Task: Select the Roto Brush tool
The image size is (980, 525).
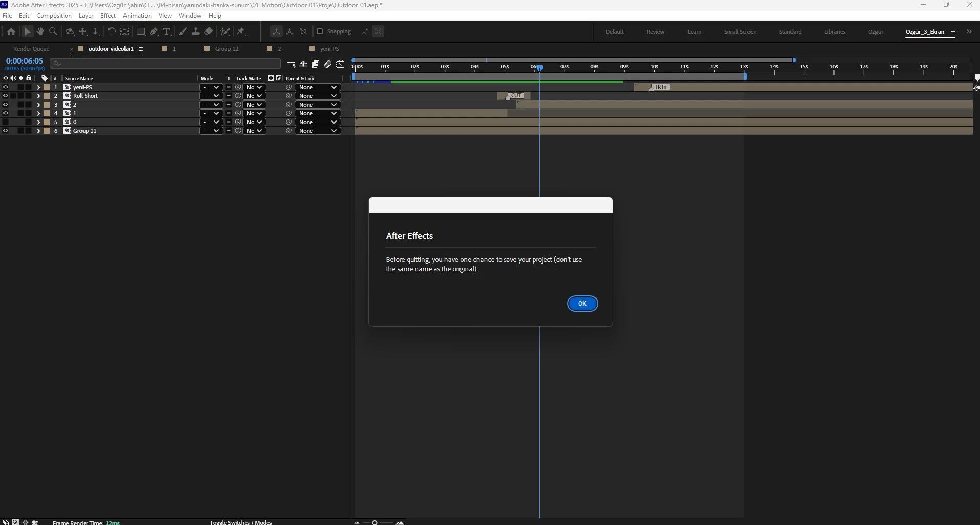Action: click(x=225, y=32)
